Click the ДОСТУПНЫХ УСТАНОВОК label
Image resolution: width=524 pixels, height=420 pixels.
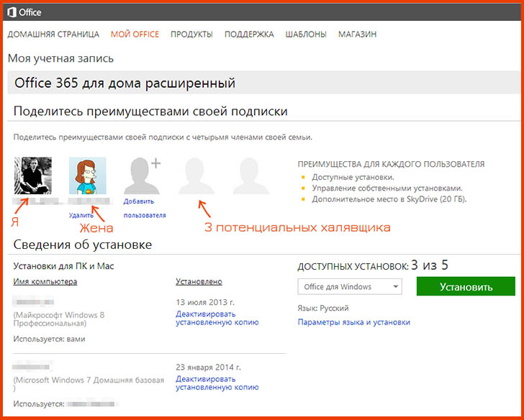[x=353, y=267]
